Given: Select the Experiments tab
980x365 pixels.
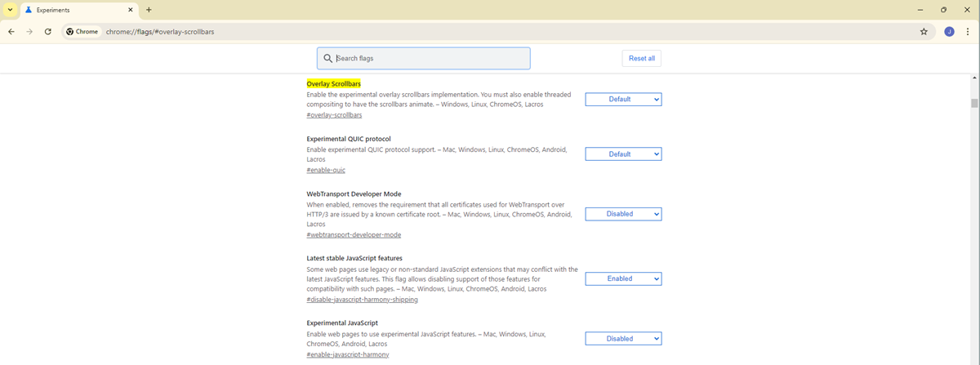Looking at the screenshot, I should [79, 10].
